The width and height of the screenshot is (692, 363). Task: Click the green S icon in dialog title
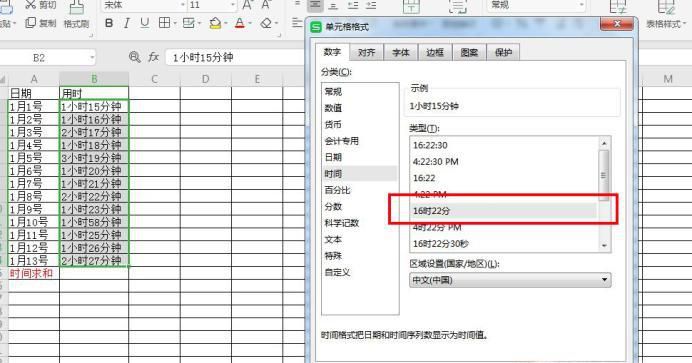(x=316, y=27)
